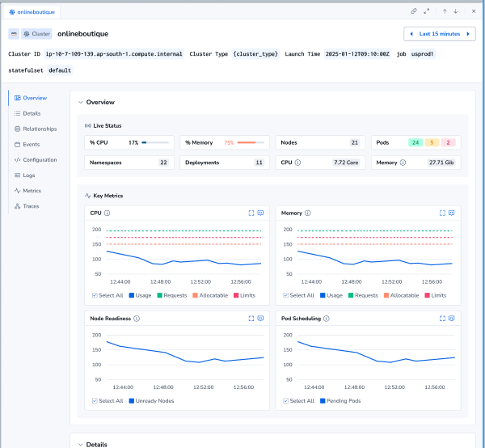Toggle the Unready Nodes legend item
The height and width of the screenshot is (448, 485).
pyautogui.click(x=152, y=400)
